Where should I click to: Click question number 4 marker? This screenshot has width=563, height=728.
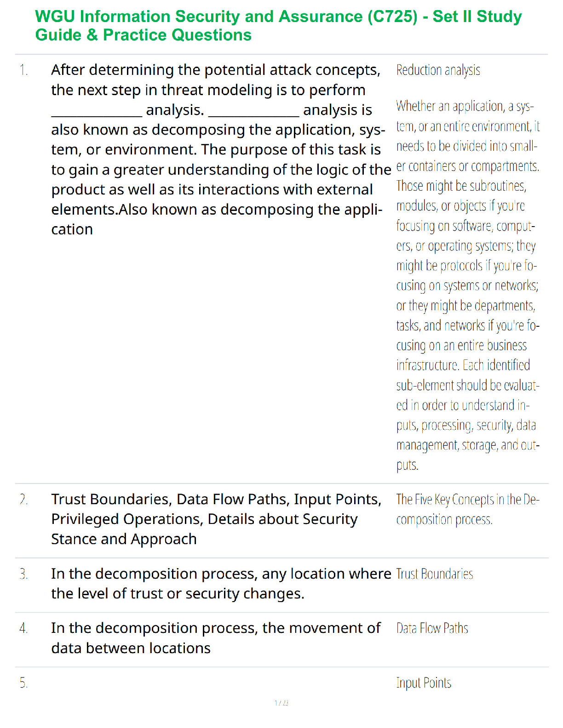point(24,628)
